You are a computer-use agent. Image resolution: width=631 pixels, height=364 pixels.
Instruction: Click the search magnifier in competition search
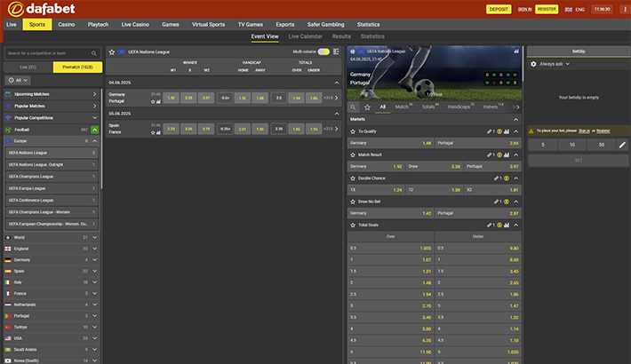click(x=94, y=53)
